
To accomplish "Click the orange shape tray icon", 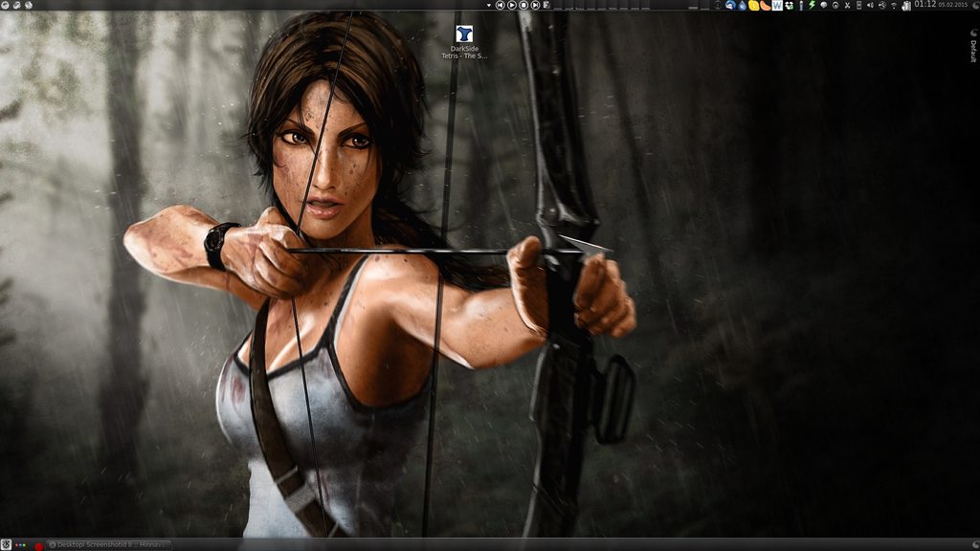I will [766, 6].
